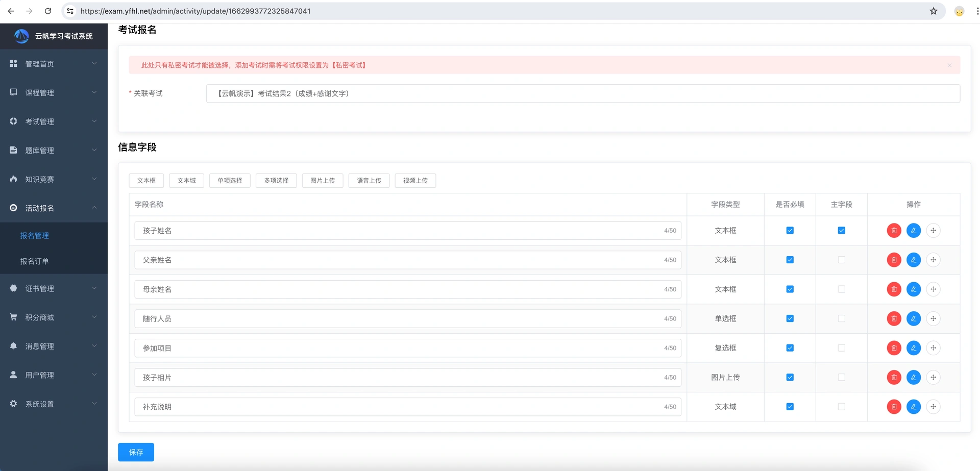Delete the 孩子姓名 field row
The image size is (980, 471).
coord(894,231)
